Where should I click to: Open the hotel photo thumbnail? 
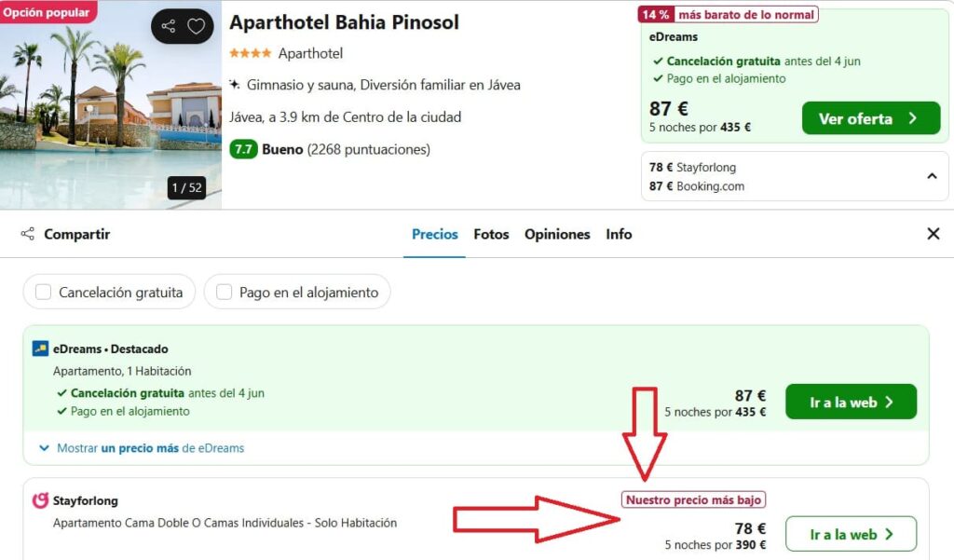coord(111,104)
